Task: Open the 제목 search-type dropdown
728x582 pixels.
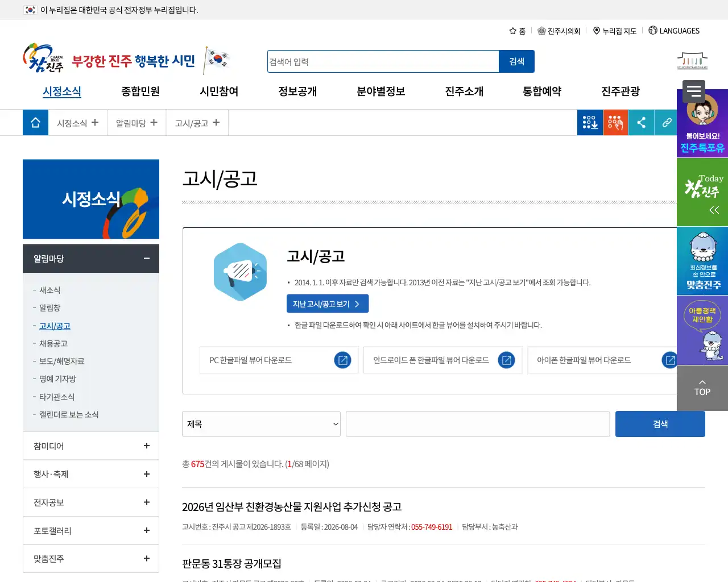Action: 261,424
